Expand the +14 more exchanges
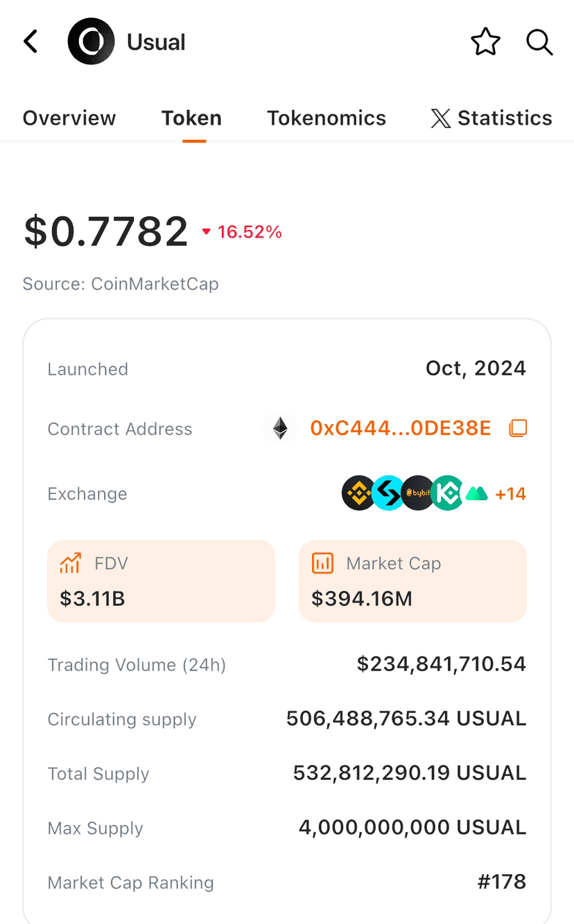The width and height of the screenshot is (574, 924). [x=510, y=494]
